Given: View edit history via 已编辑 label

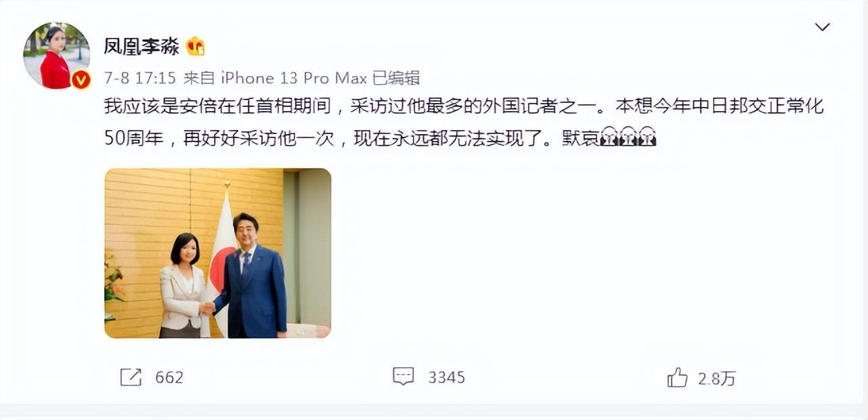Looking at the screenshot, I should 396,78.
